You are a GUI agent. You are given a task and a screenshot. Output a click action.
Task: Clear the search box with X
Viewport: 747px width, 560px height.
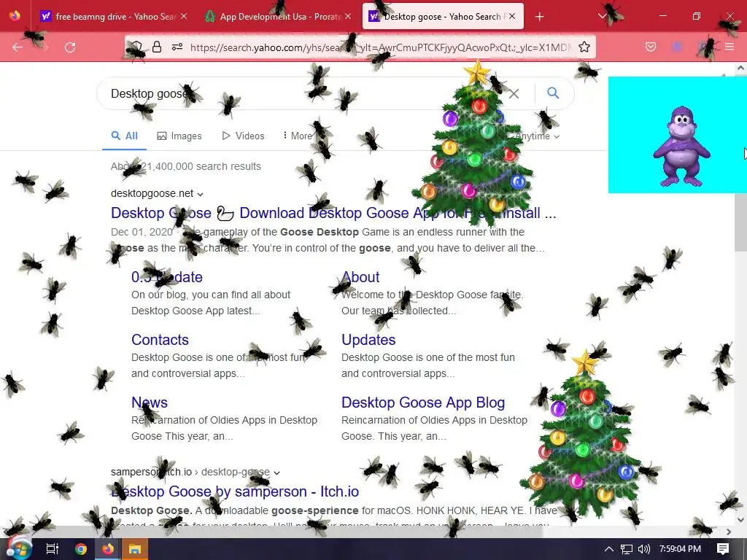514,93
